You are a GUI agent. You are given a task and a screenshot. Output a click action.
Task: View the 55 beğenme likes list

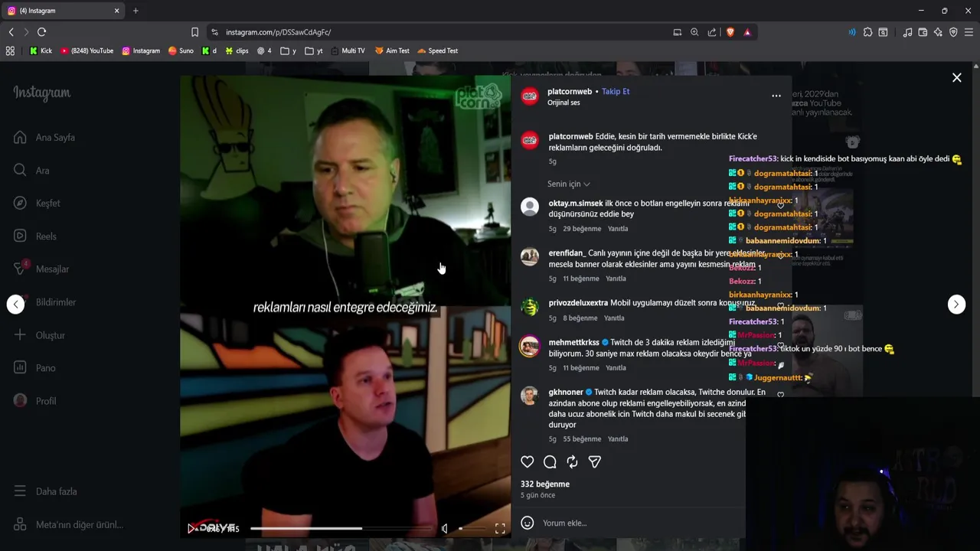click(x=583, y=439)
